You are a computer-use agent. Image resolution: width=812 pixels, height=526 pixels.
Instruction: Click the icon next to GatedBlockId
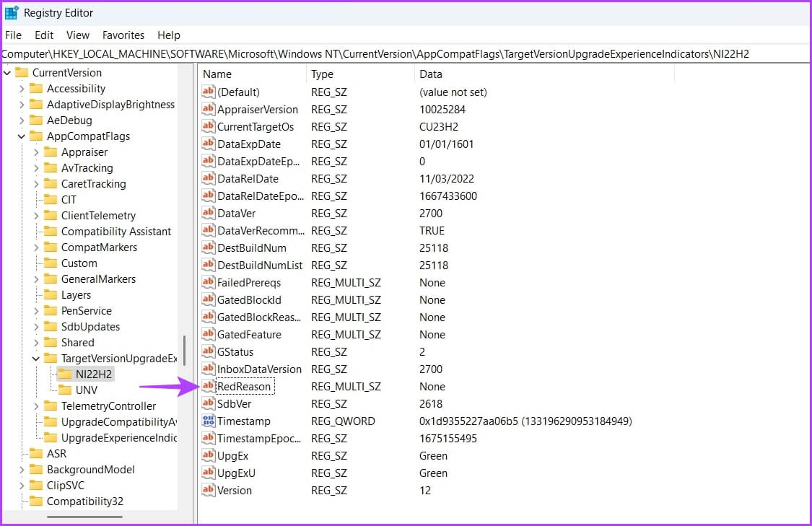pyautogui.click(x=208, y=299)
